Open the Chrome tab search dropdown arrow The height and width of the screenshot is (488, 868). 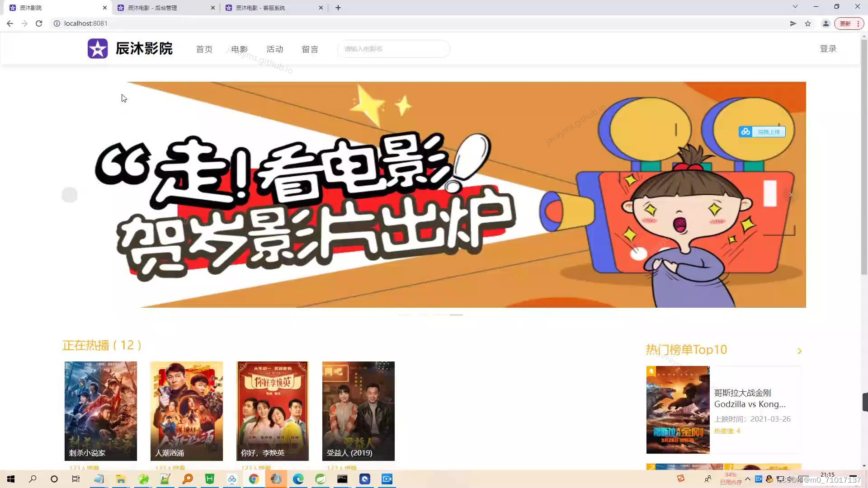[795, 7]
